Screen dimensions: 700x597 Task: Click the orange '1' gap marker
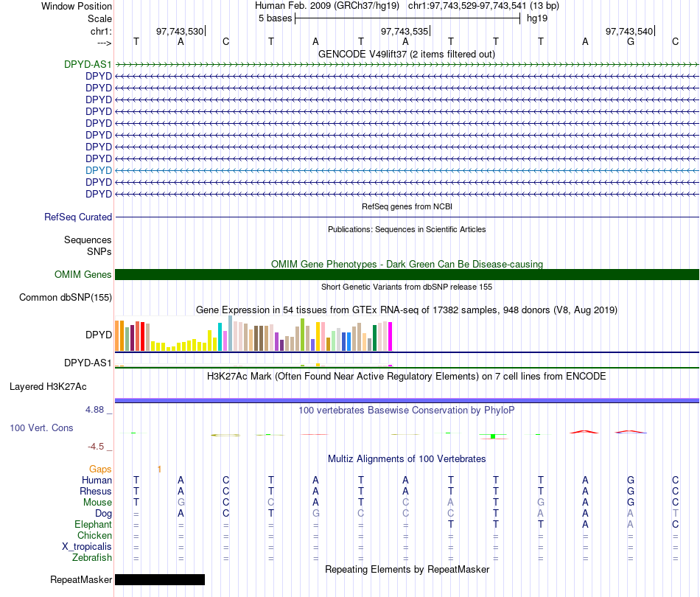pyautogui.click(x=159, y=469)
